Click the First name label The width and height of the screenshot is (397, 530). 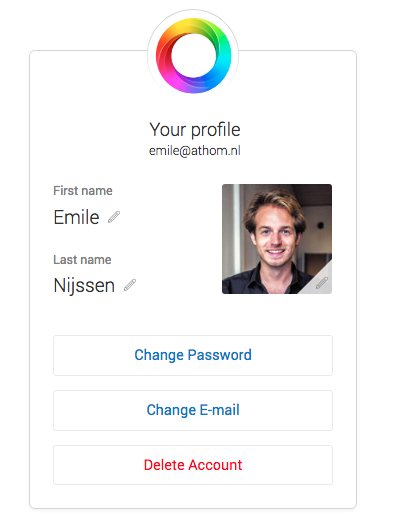[83, 191]
